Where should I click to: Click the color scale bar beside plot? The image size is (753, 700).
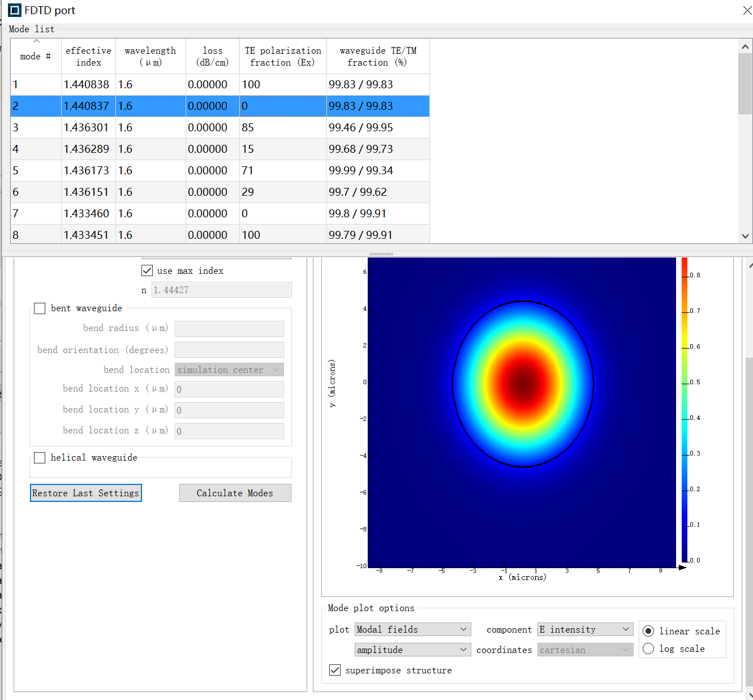point(685,410)
